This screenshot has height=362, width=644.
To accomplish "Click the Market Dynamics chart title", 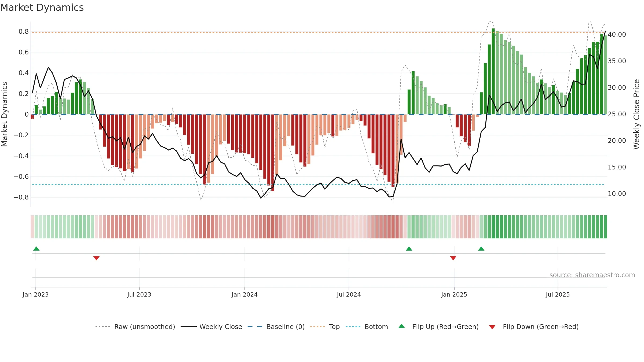I will pyautogui.click(x=42, y=8).
